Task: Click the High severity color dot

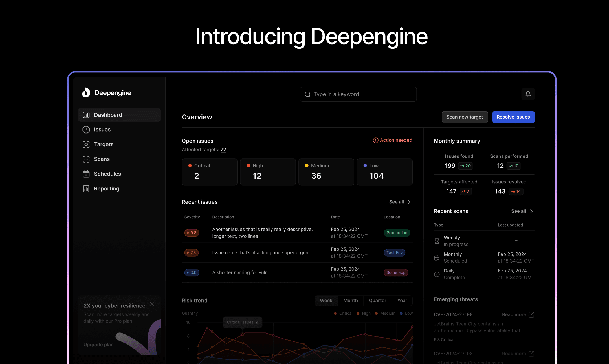Action: (x=249, y=166)
